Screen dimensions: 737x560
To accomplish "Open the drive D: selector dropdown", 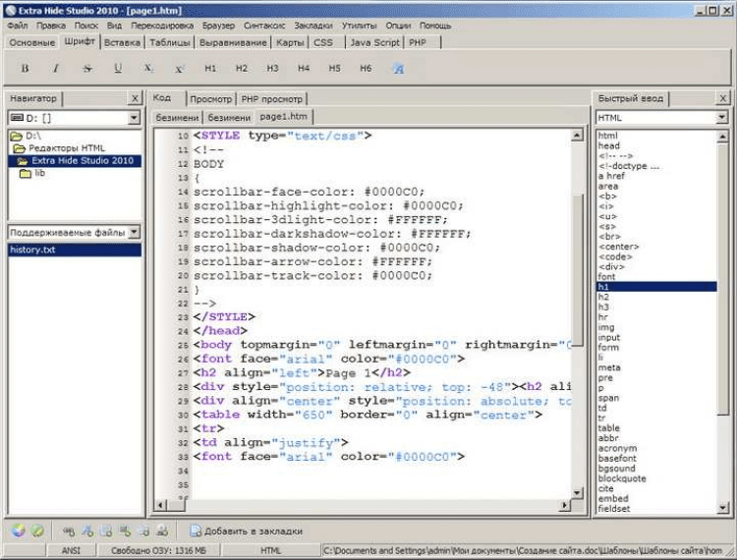I will (136, 118).
